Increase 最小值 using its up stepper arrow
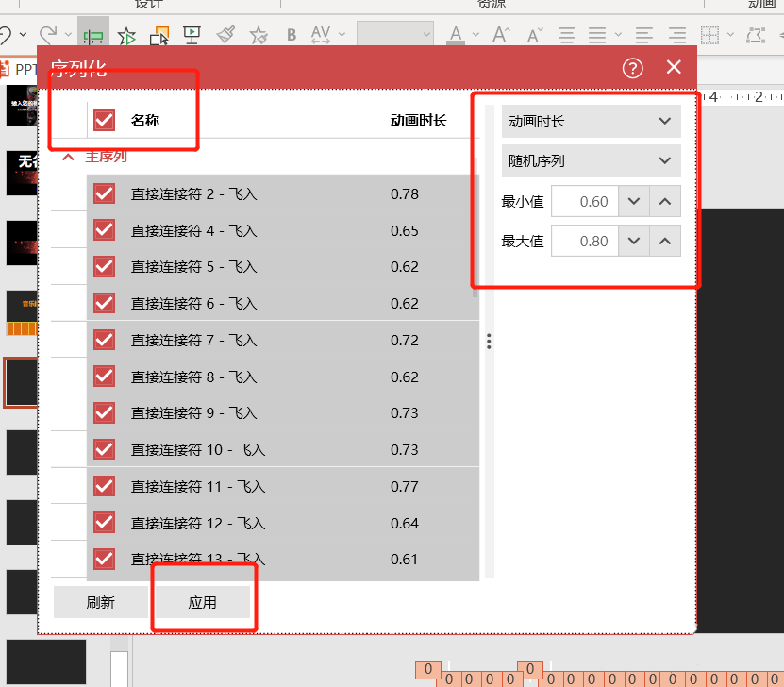 664,201
